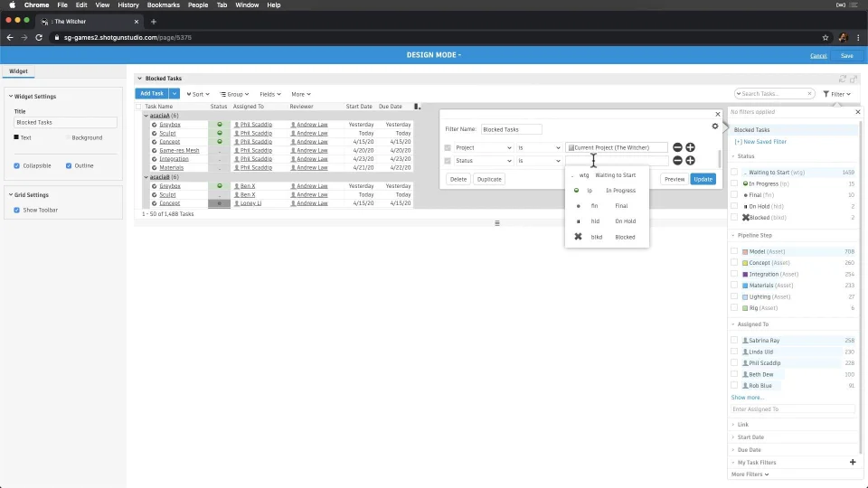Open filter settings gear icon
This screenshot has height=488, width=868.
tap(714, 127)
